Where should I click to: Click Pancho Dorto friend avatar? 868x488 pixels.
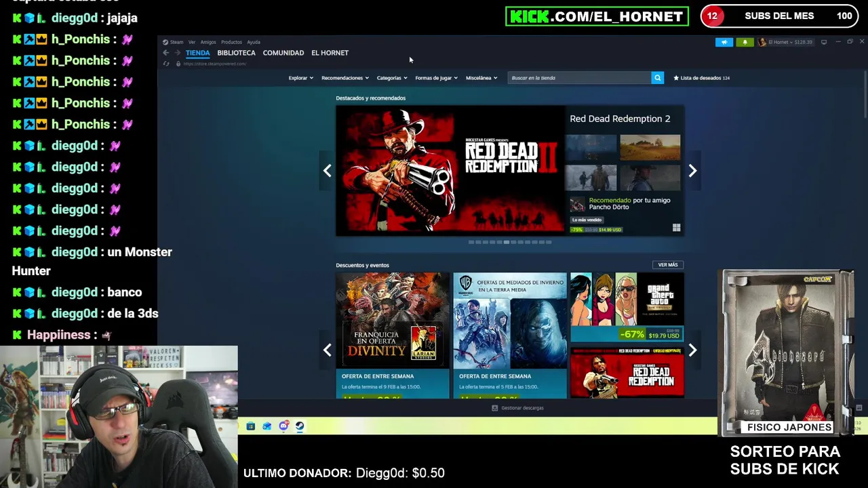click(x=577, y=204)
